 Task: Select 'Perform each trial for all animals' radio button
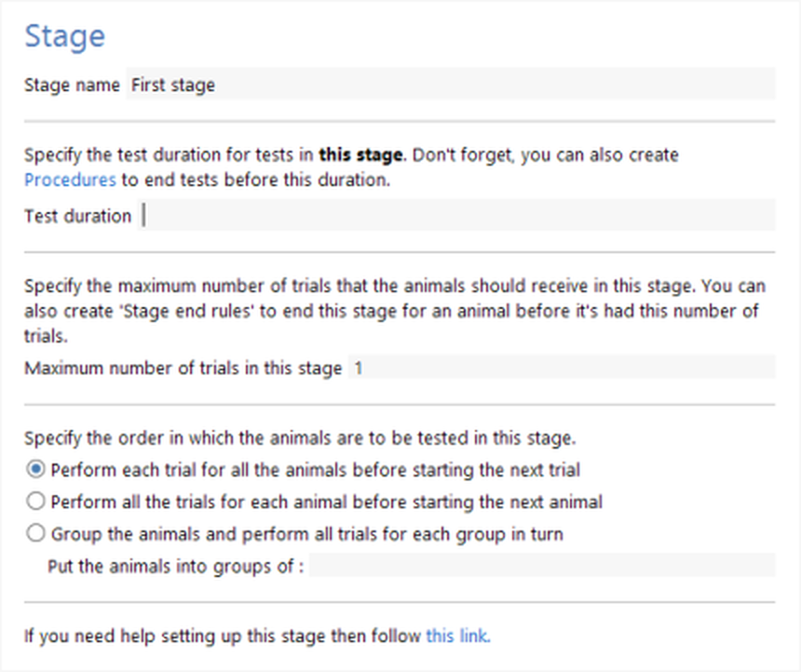(35, 468)
